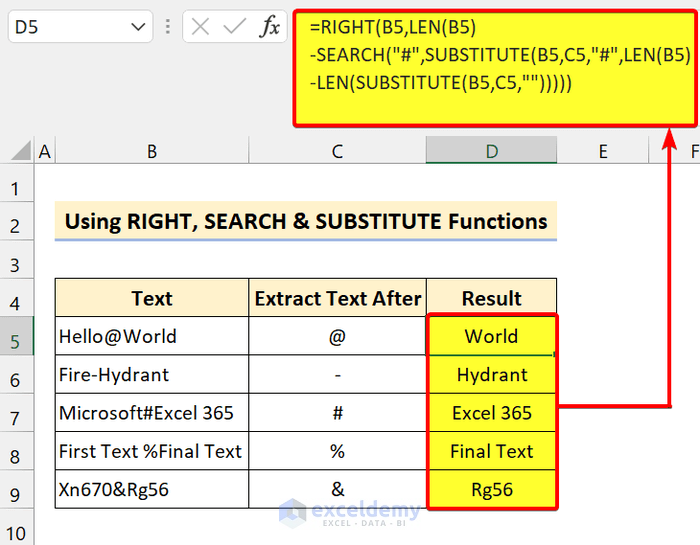Select the '-' delimiter cell in row 6
This screenshot has height=545, width=700.
(x=338, y=374)
